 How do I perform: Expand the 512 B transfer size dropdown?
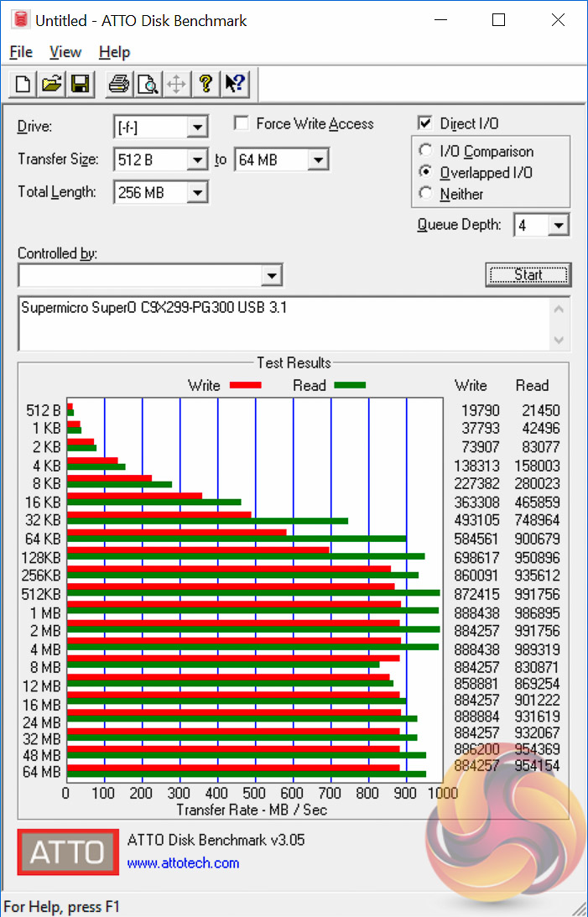[x=198, y=159]
